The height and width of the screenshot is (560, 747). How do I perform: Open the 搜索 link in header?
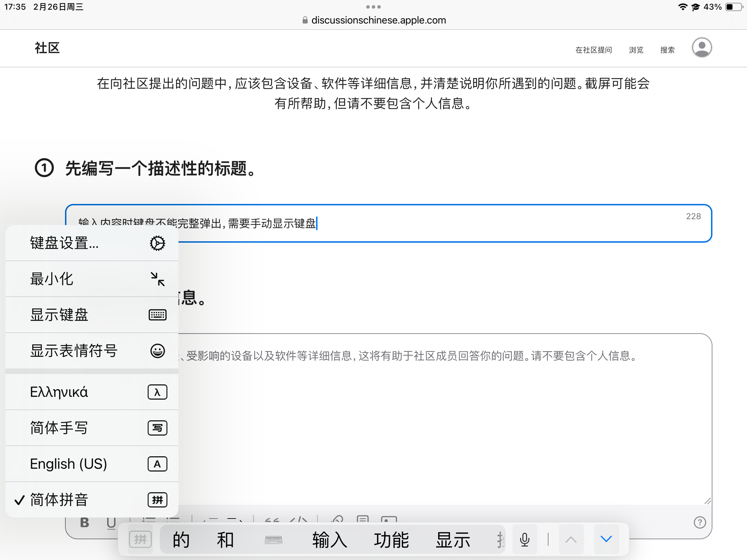coord(667,50)
